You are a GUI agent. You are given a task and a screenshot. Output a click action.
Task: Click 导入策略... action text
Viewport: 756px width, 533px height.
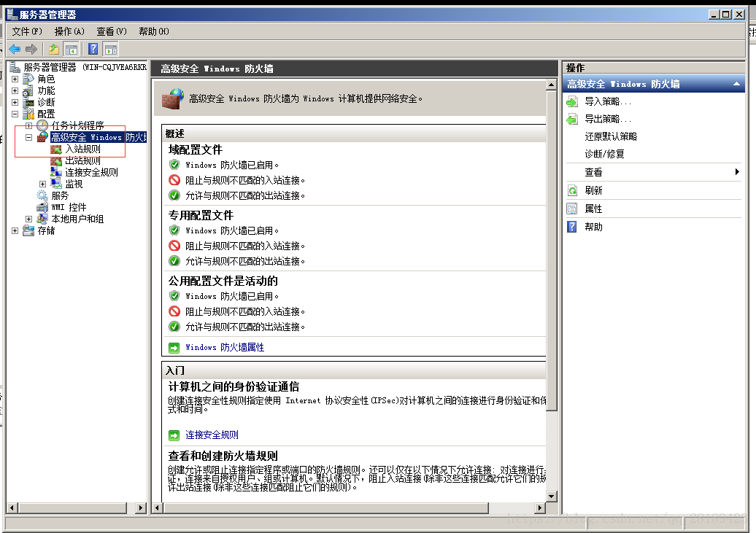pyautogui.click(x=607, y=101)
